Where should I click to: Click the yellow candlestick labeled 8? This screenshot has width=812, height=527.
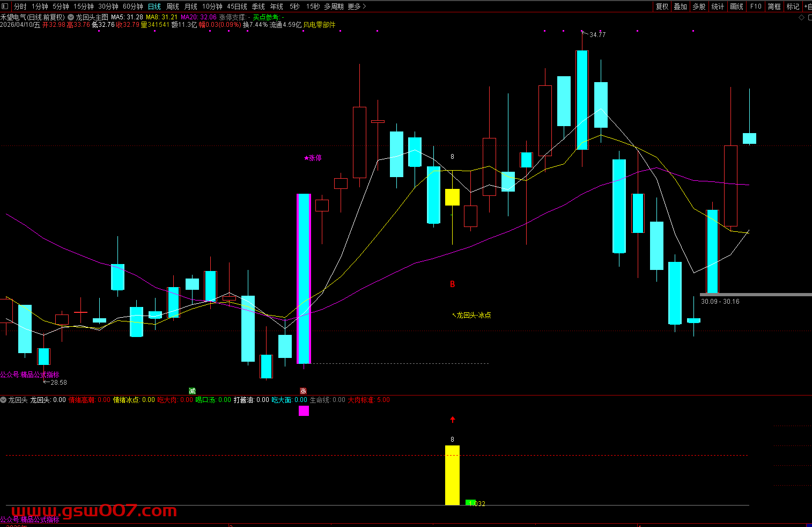click(452, 197)
